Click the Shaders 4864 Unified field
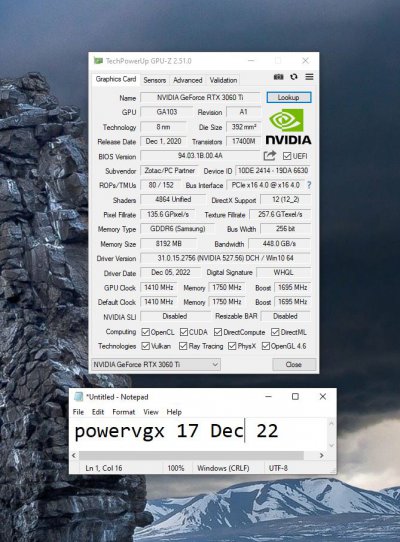 (x=173, y=199)
